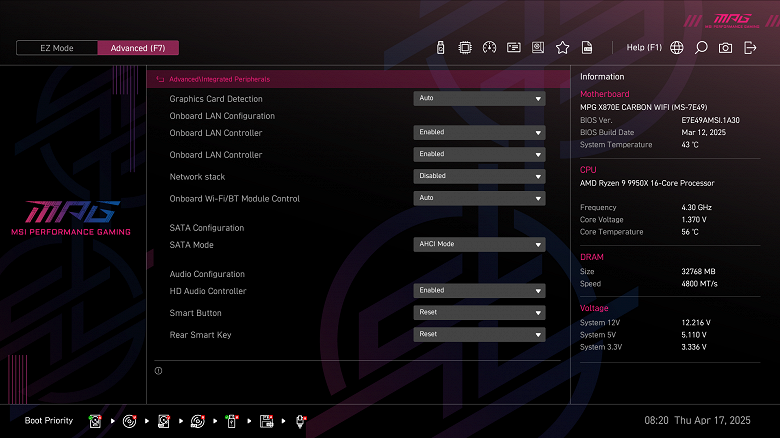Click AMD Ryzen 9 9950X processor text
Viewport: 780px width, 438px height.
pos(647,183)
